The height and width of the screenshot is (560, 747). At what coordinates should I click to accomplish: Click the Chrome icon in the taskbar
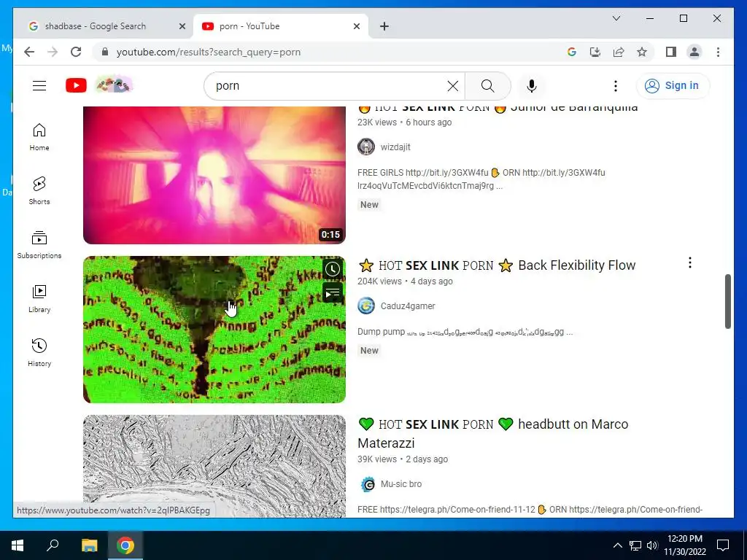[x=125, y=545]
